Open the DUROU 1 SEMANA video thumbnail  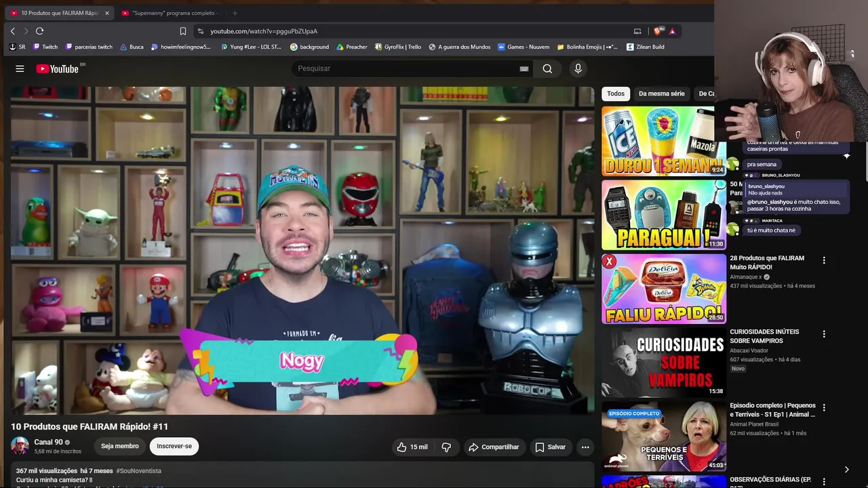(x=663, y=141)
